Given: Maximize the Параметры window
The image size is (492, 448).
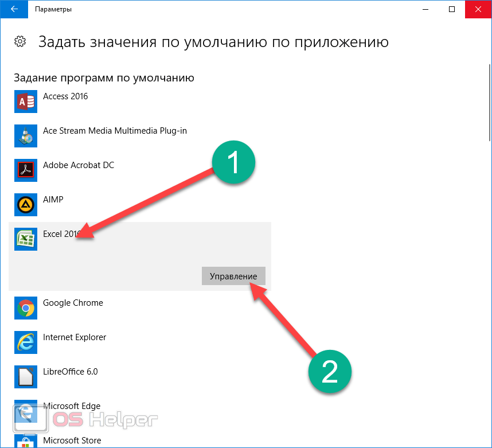Looking at the screenshot, I should click(x=452, y=9).
